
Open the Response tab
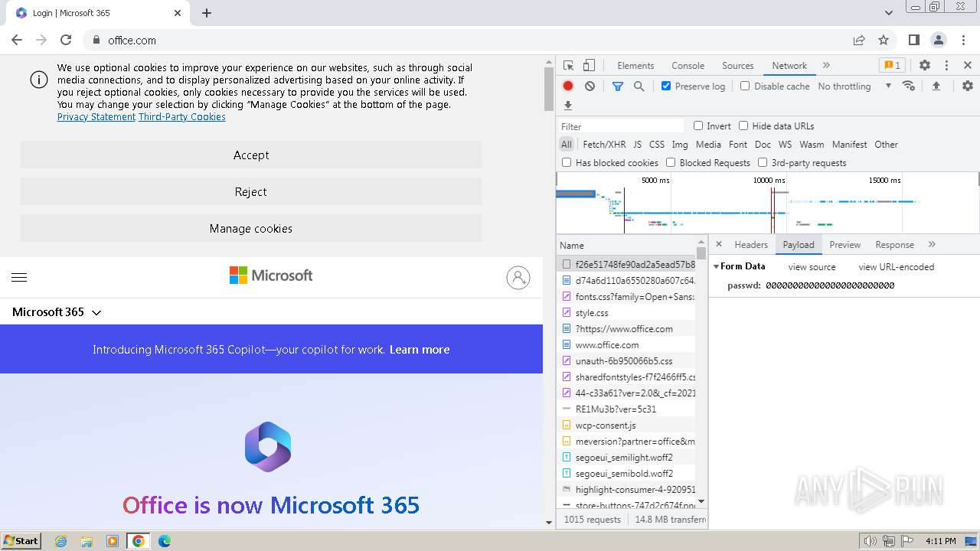[895, 245]
